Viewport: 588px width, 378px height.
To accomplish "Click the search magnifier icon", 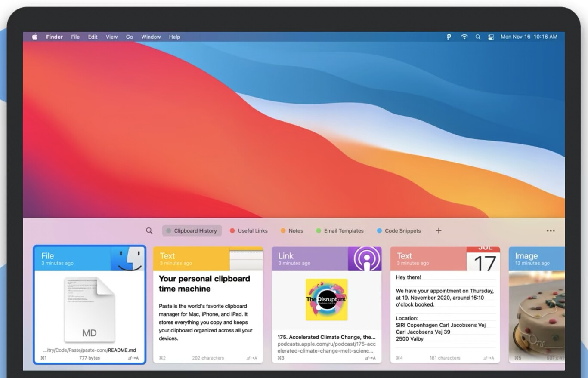I will 149,230.
